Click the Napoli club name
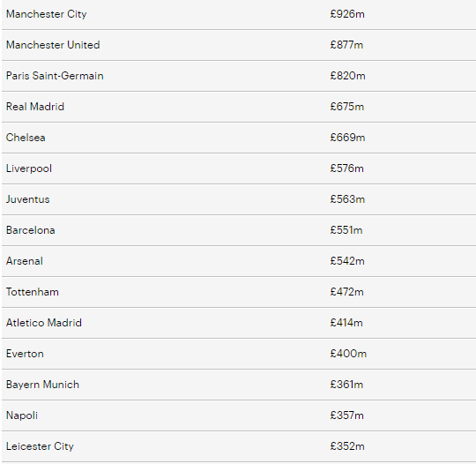This screenshot has width=476, height=464. [x=22, y=415]
